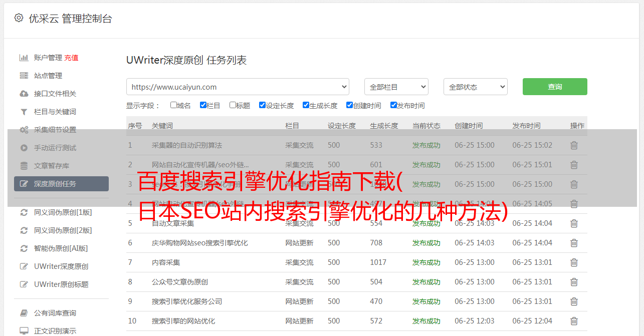This screenshot has width=644, height=336.
Task: Click keyword 搜索引擎的网站优化
Action: pyautogui.click(x=183, y=321)
